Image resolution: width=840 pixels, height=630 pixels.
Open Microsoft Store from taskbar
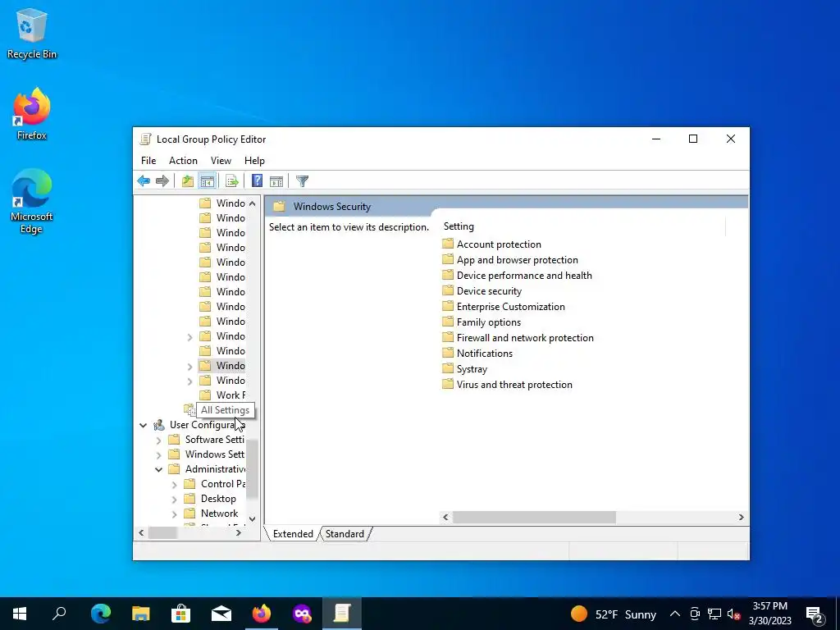(x=181, y=614)
